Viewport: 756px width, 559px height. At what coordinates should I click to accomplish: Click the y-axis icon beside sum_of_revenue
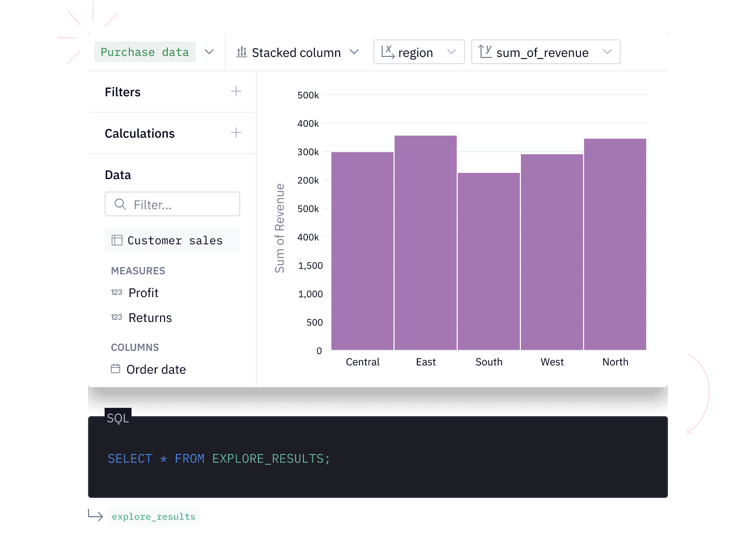[x=485, y=52]
